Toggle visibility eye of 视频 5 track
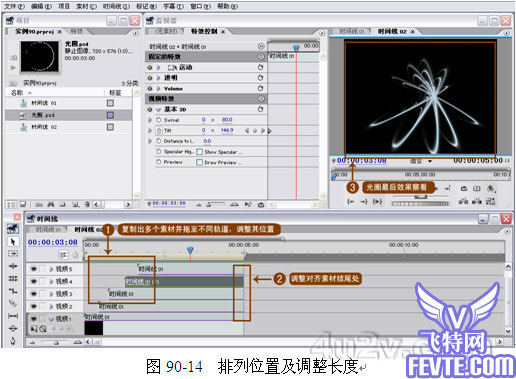 (x=33, y=269)
